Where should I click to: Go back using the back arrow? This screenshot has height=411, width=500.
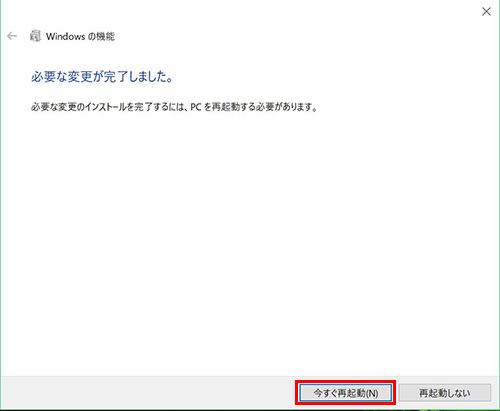12,36
